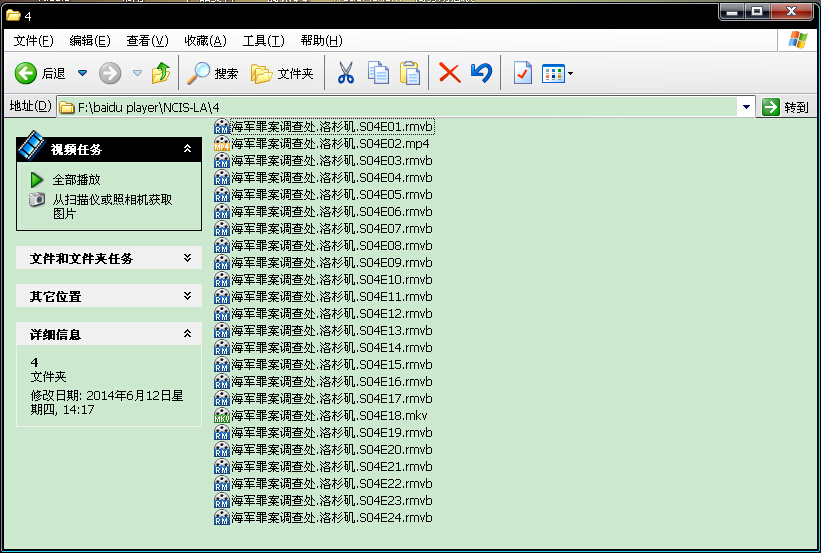The width and height of the screenshot is (821, 553).
Task: Click the RM icon of S04E01.rmvb
Action: click(x=222, y=127)
